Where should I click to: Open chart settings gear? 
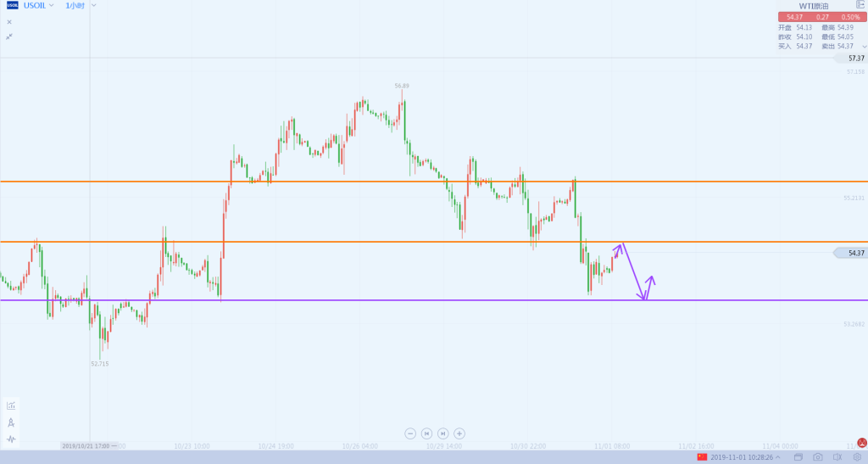857,457
